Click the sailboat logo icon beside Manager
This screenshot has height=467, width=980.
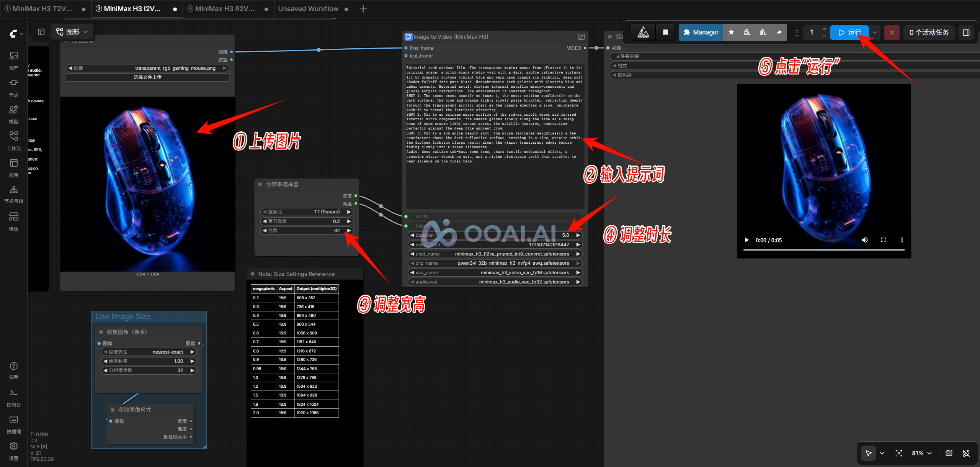[643, 33]
